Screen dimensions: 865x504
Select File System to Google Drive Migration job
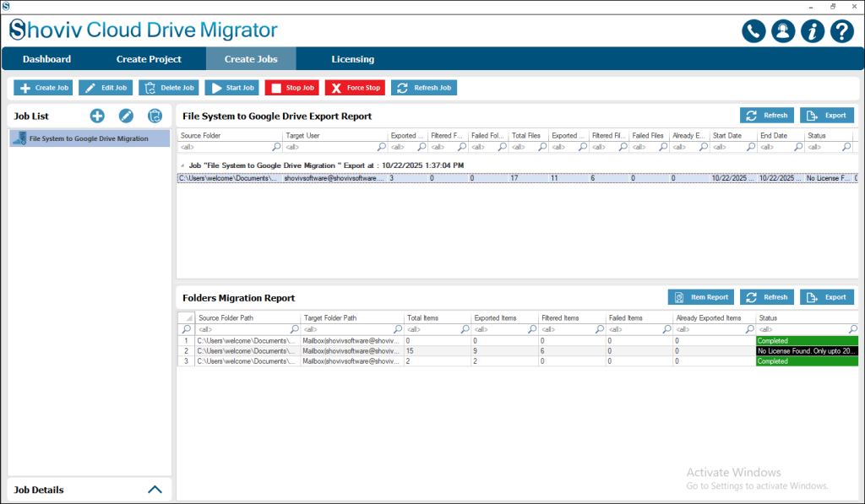pos(90,138)
